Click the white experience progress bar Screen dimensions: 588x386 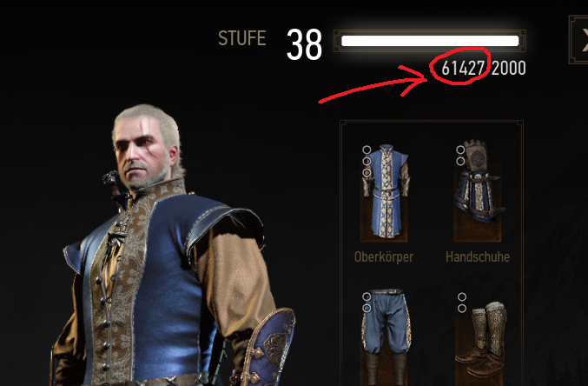click(430, 41)
